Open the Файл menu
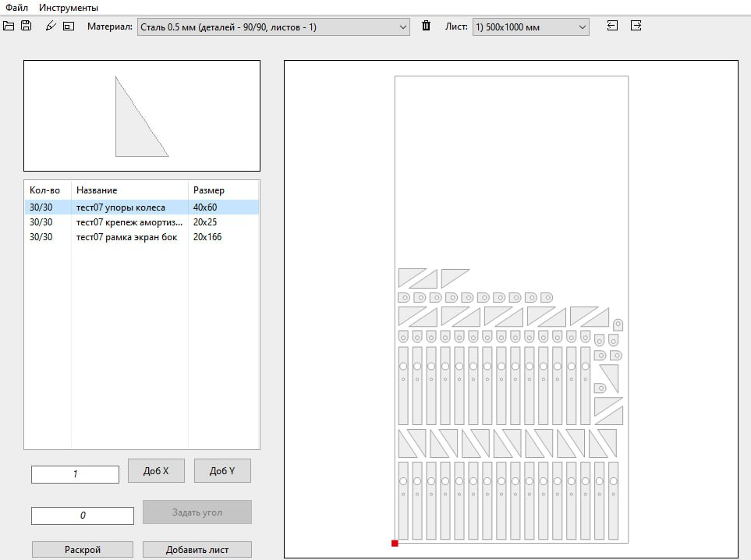Image resolution: width=751 pixels, height=560 pixels. pyautogui.click(x=17, y=8)
